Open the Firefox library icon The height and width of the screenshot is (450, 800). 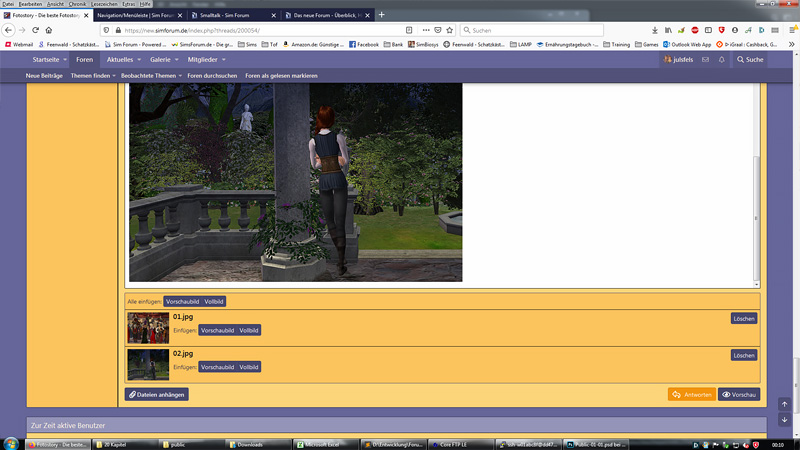tap(668, 31)
